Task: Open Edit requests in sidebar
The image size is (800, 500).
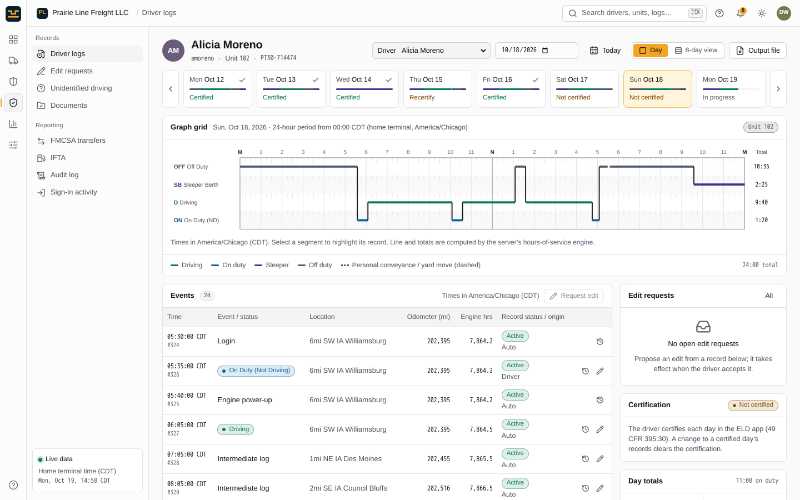Action: click(x=88, y=71)
